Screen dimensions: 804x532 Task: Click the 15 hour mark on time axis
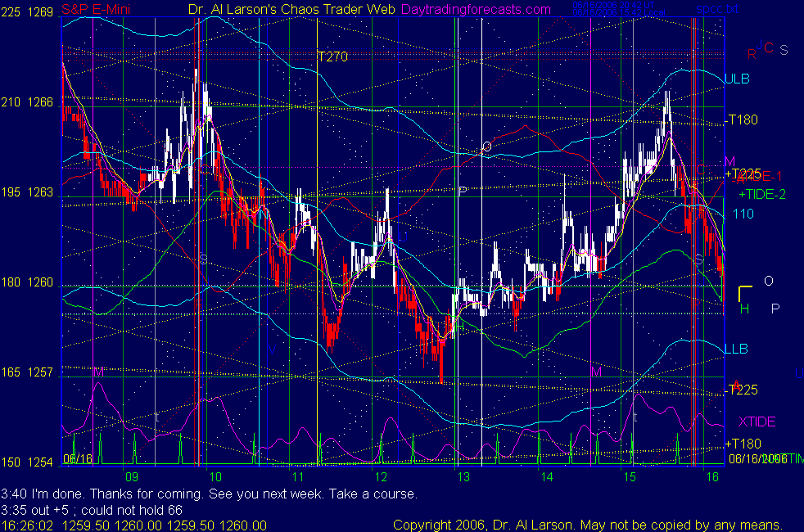point(630,477)
